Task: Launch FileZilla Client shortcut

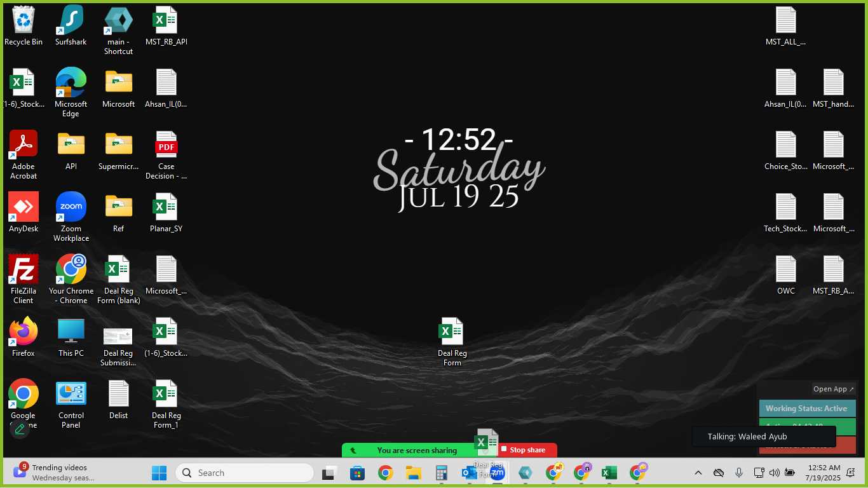Action: (24, 280)
